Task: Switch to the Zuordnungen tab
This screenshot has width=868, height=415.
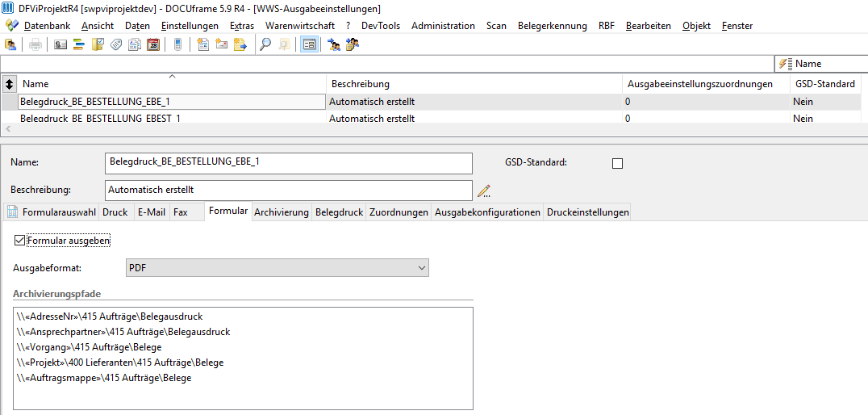Action: pyautogui.click(x=399, y=212)
